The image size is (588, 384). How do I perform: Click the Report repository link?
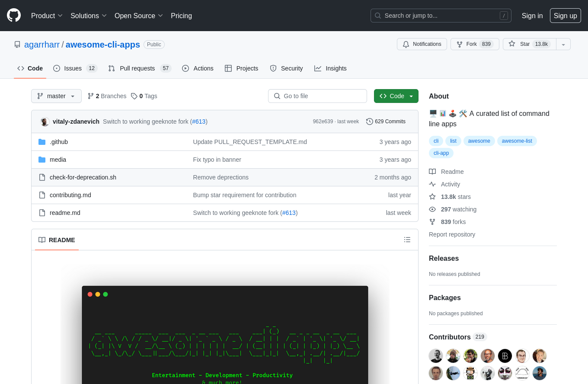pyautogui.click(x=452, y=234)
